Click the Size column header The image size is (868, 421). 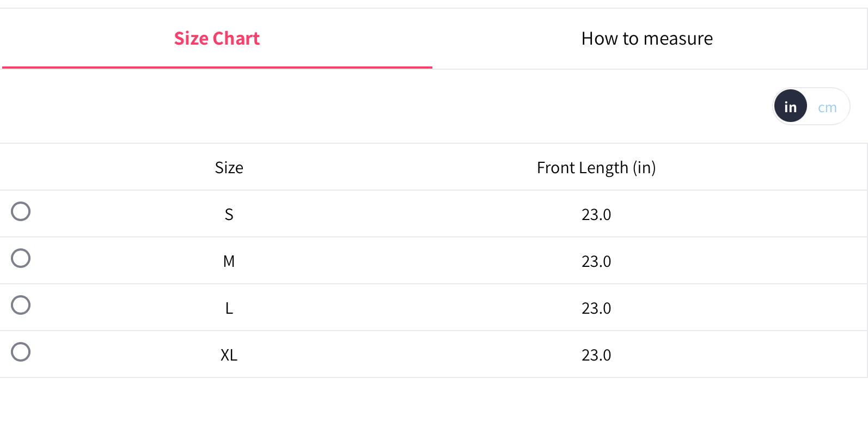(x=229, y=168)
